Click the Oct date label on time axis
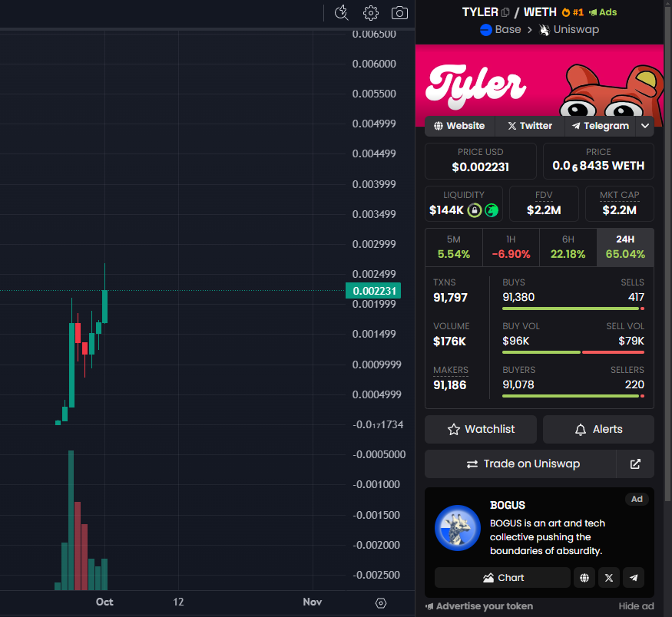The image size is (672, 617). [x=104, y=602]
